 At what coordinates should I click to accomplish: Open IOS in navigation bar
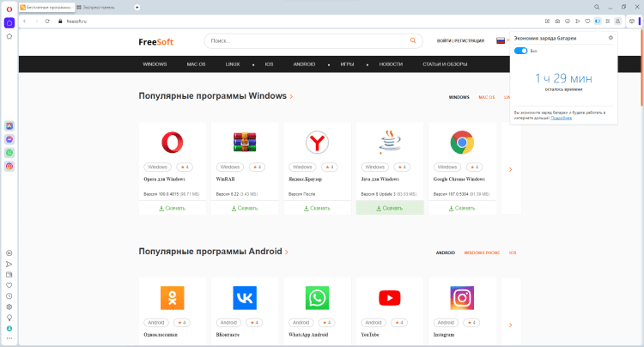[x=269, y=64]
